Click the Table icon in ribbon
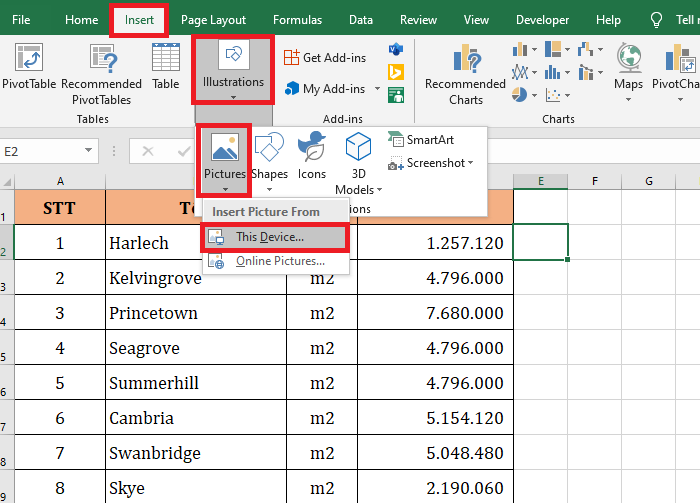 166,60
